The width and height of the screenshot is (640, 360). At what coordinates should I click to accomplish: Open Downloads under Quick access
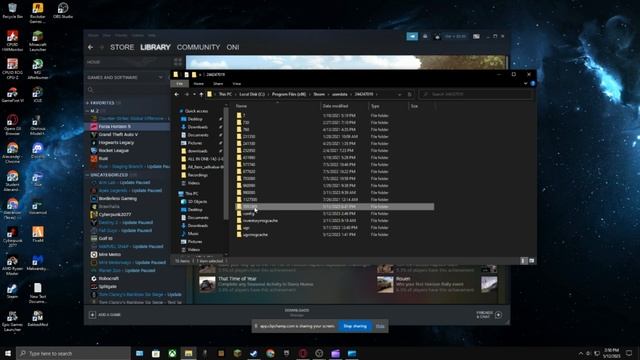tap(198, 127)
